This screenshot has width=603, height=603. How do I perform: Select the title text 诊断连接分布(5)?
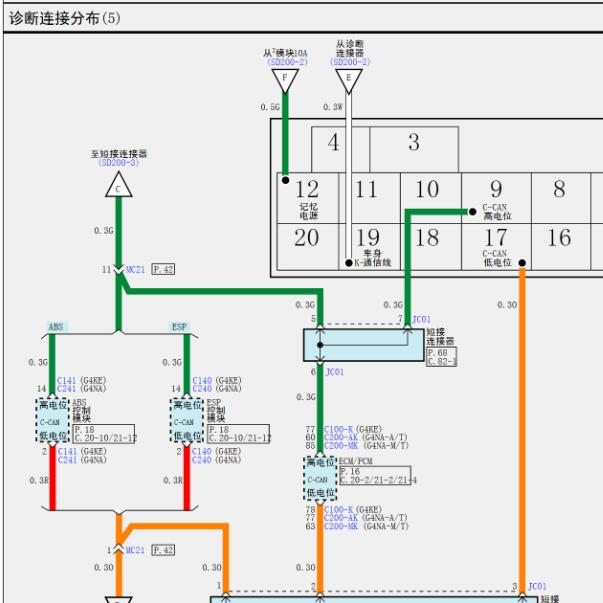65,18
